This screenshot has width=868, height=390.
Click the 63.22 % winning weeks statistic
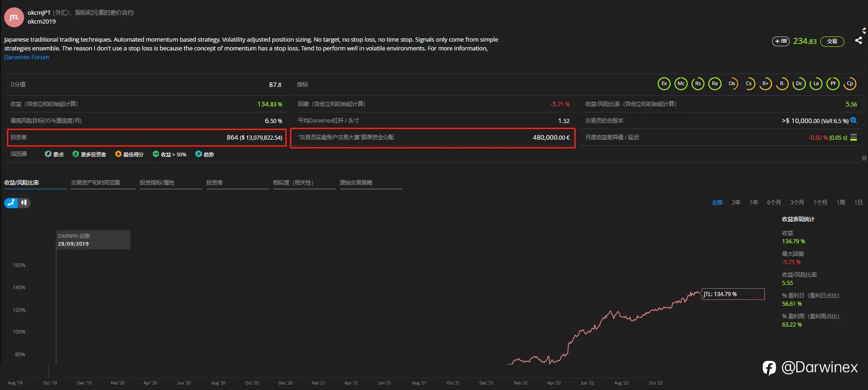(792, 325)
